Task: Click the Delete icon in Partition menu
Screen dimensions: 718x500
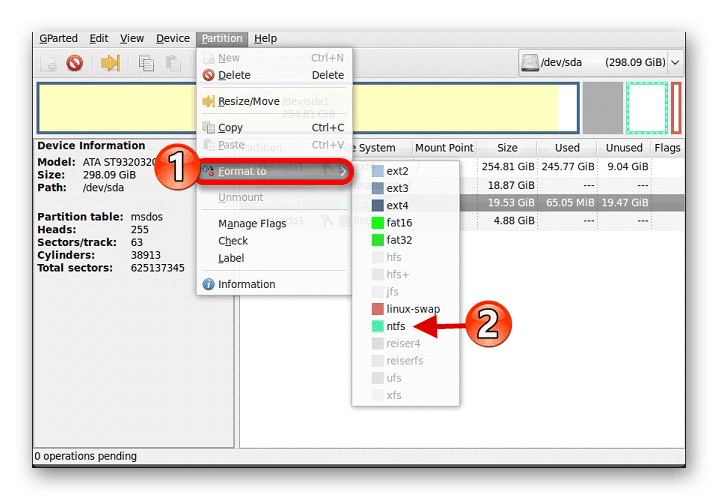Action: [208, 75]
